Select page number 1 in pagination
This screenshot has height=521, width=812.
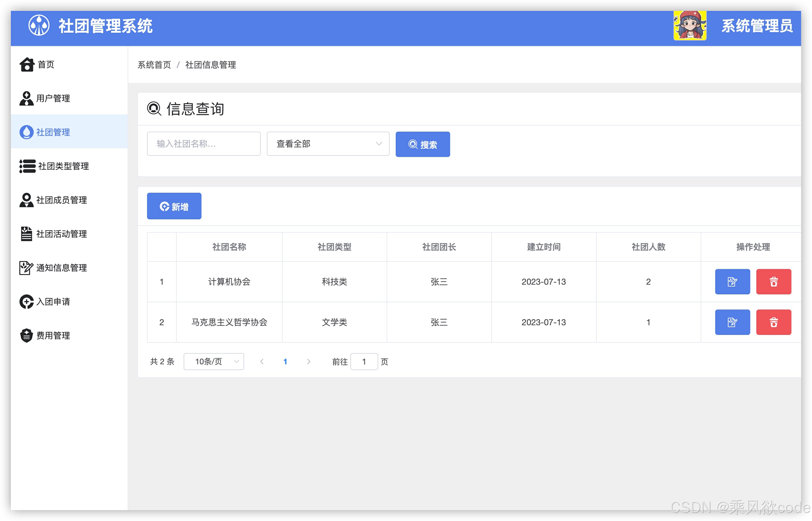285,361
